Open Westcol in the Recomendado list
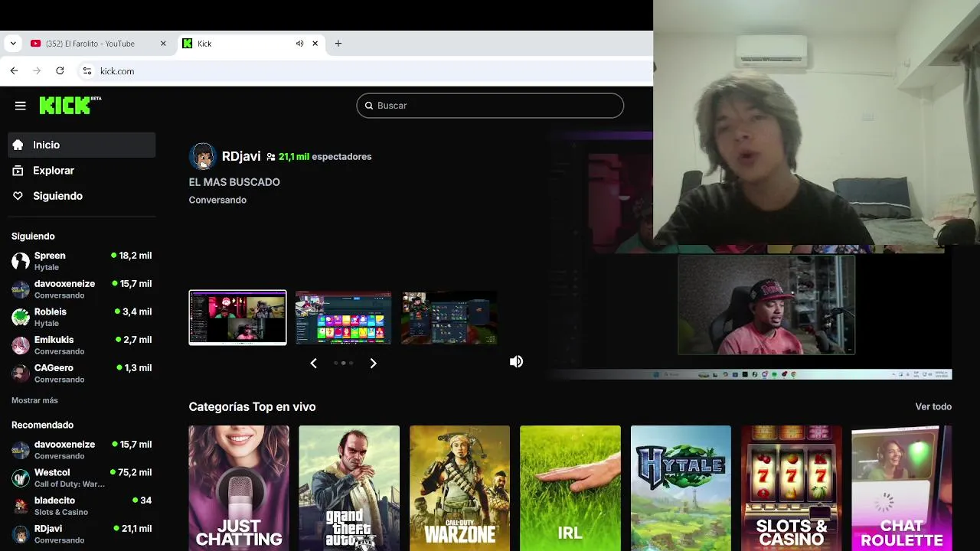 click(82, 478)
